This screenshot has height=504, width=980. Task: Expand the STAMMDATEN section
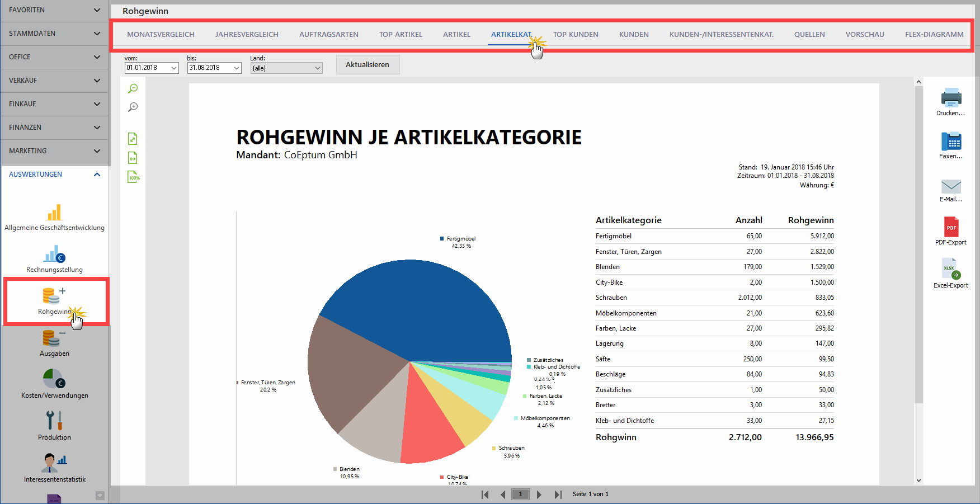tap(54, 34)
